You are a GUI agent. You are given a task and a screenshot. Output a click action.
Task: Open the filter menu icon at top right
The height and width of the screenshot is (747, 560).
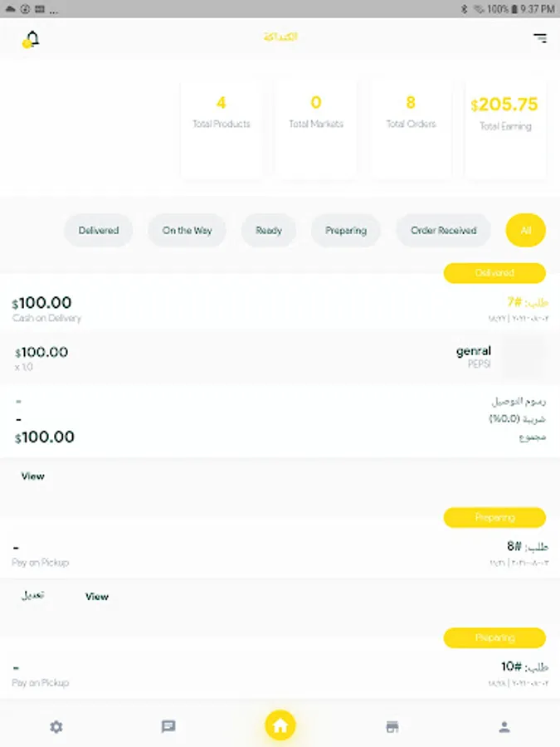[x=540, y=38]
